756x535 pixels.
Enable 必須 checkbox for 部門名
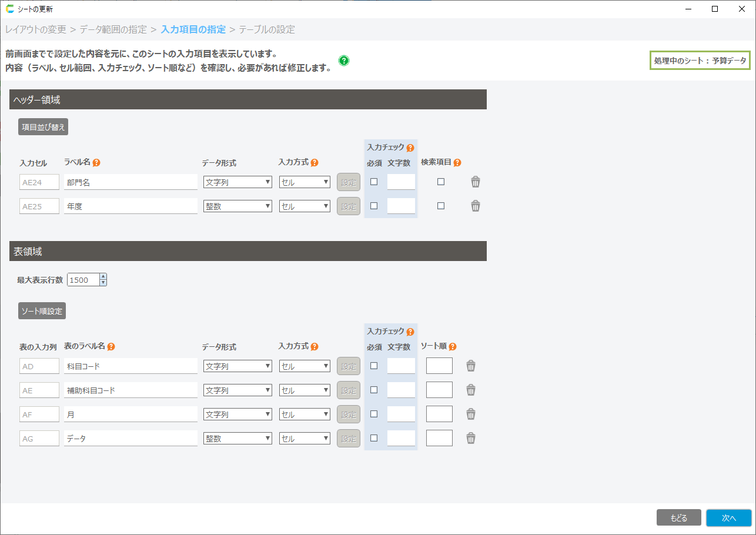point(374,182)
